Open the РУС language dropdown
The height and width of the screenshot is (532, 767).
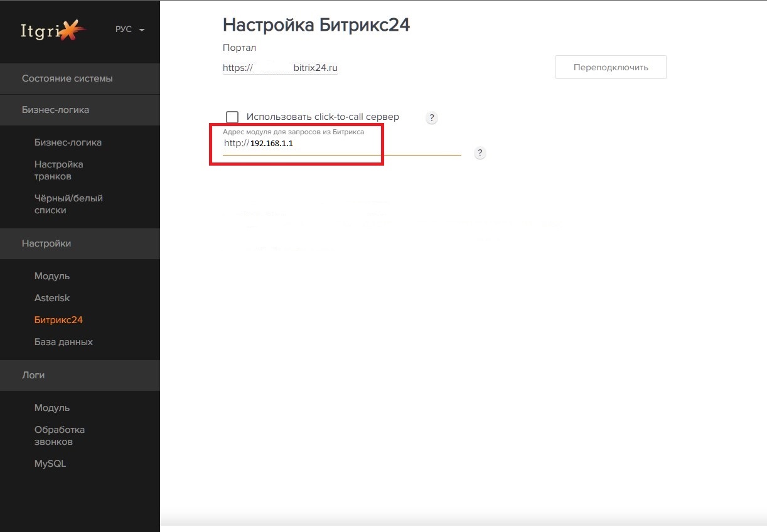click(129, 30)
